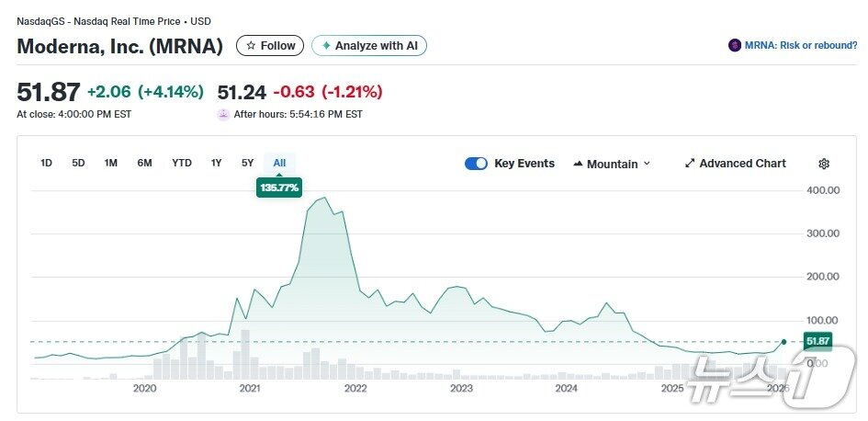Screen dimensions: 868x421
Task: Select the YTD range tab
Action: [x=182, y=163]
